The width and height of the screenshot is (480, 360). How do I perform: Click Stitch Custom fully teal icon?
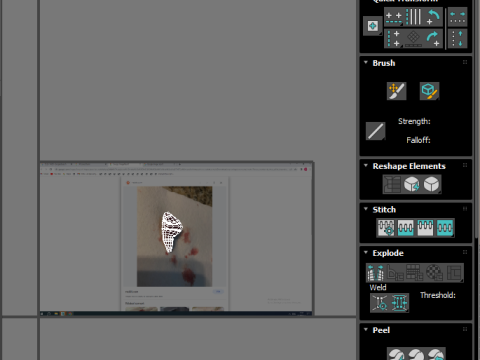[445, 228]
